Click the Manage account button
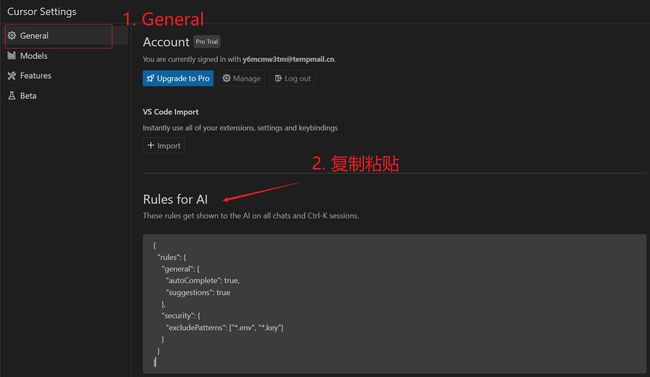 tap(242, 78)
